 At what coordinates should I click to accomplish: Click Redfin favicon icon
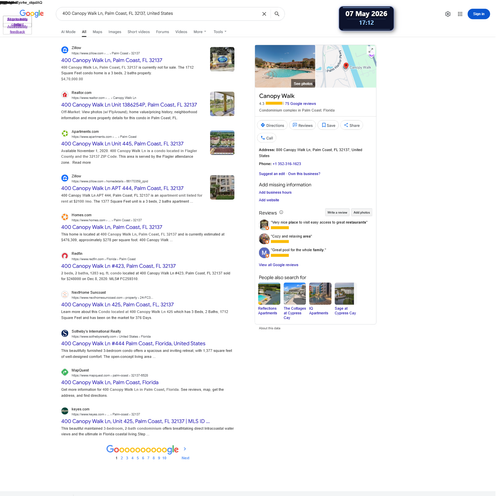(65, 256)
